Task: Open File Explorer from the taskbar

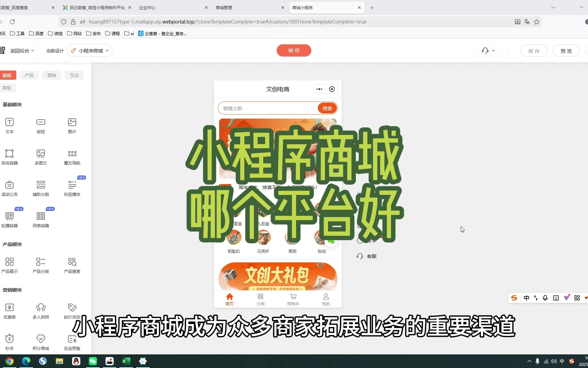Action: point(60,361)
